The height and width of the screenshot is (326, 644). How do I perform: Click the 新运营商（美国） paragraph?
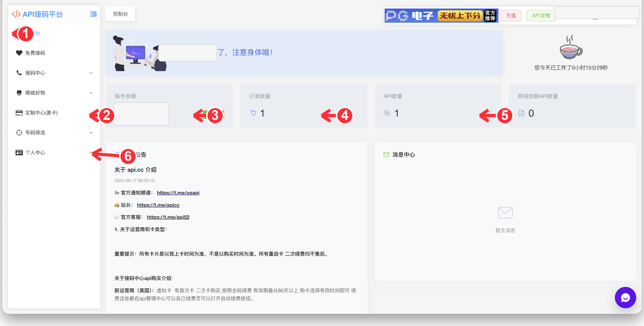pos(235,294)
